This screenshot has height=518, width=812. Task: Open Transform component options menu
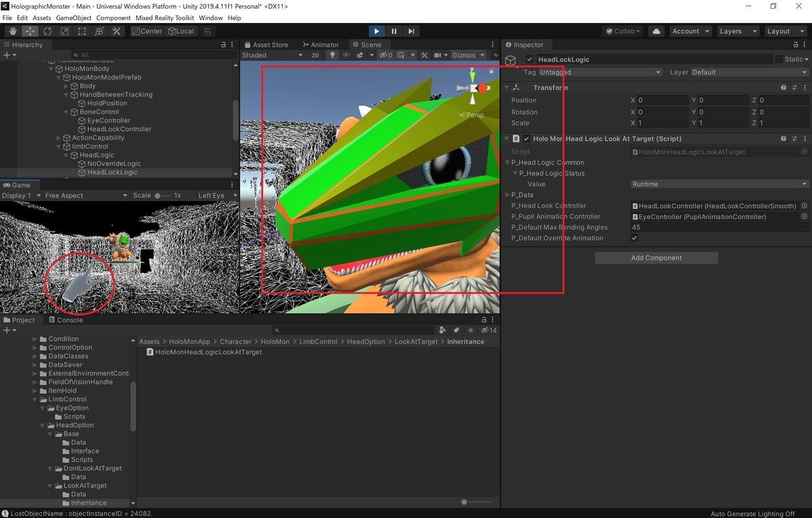pos(805,88)
